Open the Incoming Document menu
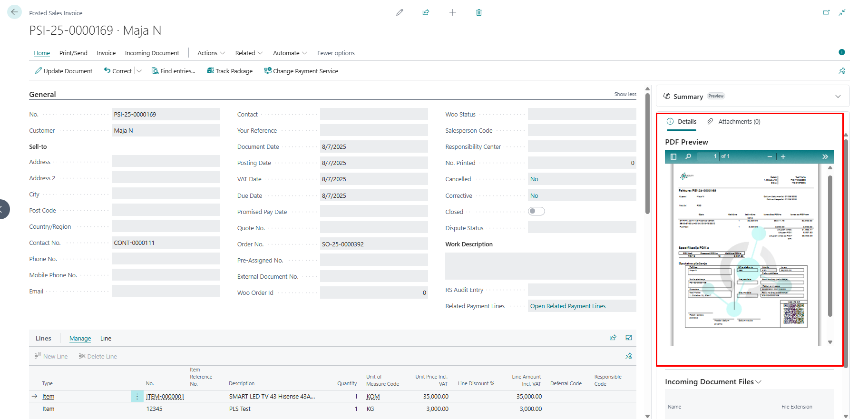This screenshot has height=419, width=868. [x=152, y=53]
